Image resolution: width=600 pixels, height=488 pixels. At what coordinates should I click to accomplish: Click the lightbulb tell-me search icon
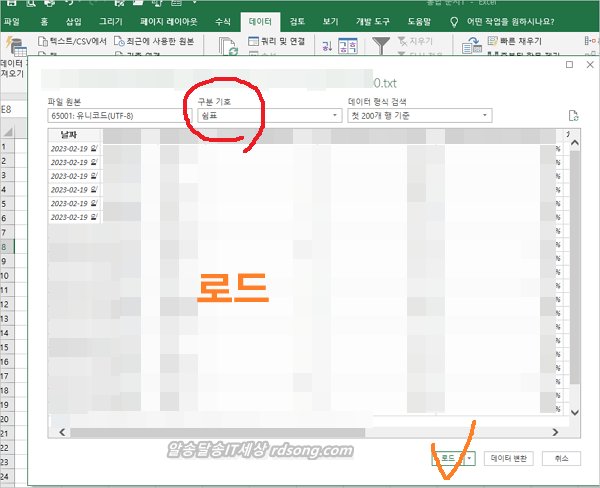pos(455,20)
